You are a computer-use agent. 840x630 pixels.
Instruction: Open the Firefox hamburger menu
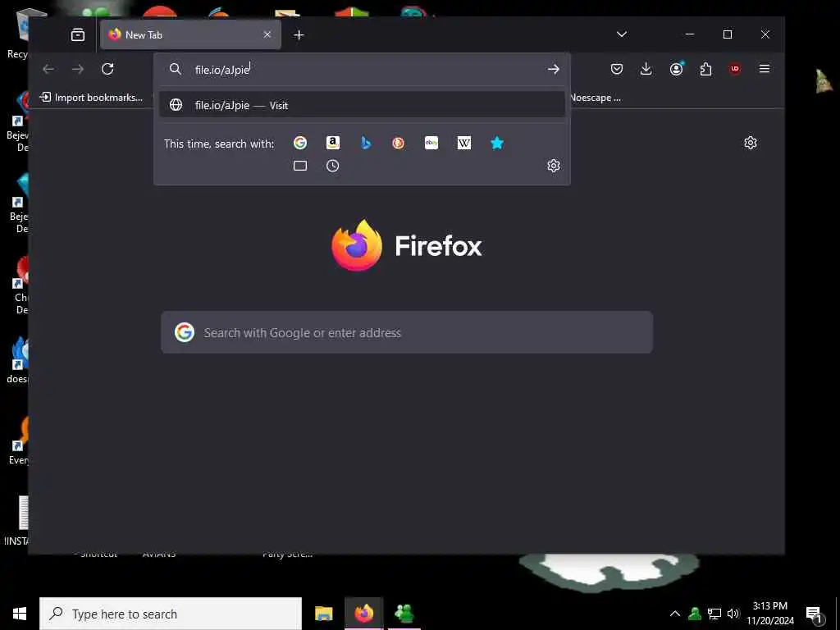[765, 69]
